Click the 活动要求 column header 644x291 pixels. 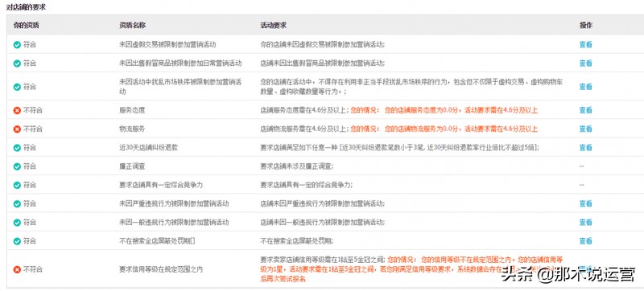pos(273,26)
